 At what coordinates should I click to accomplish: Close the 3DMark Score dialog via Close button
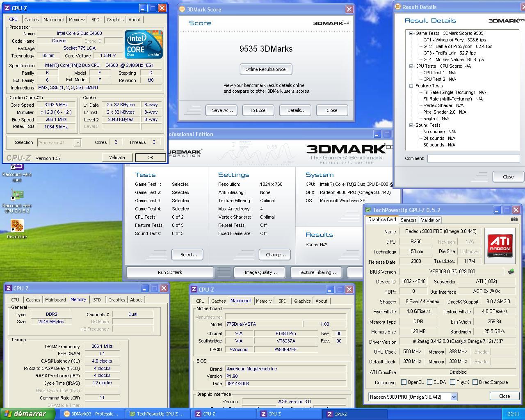332,110
